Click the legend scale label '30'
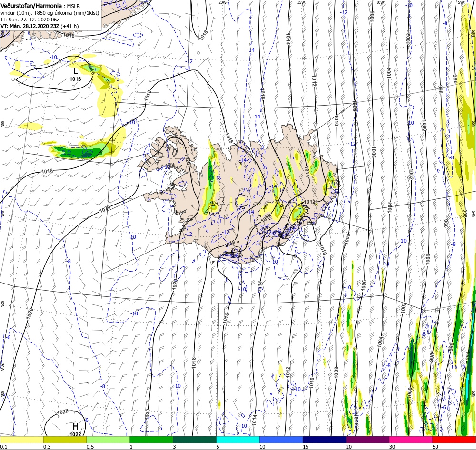The width and height of the screenshot is (476, 450). [x=392, y=446]
